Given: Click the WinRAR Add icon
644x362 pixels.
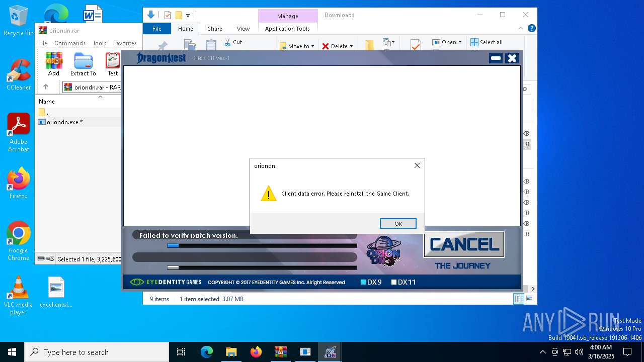Looking at the screenshot, I should 54,64.
